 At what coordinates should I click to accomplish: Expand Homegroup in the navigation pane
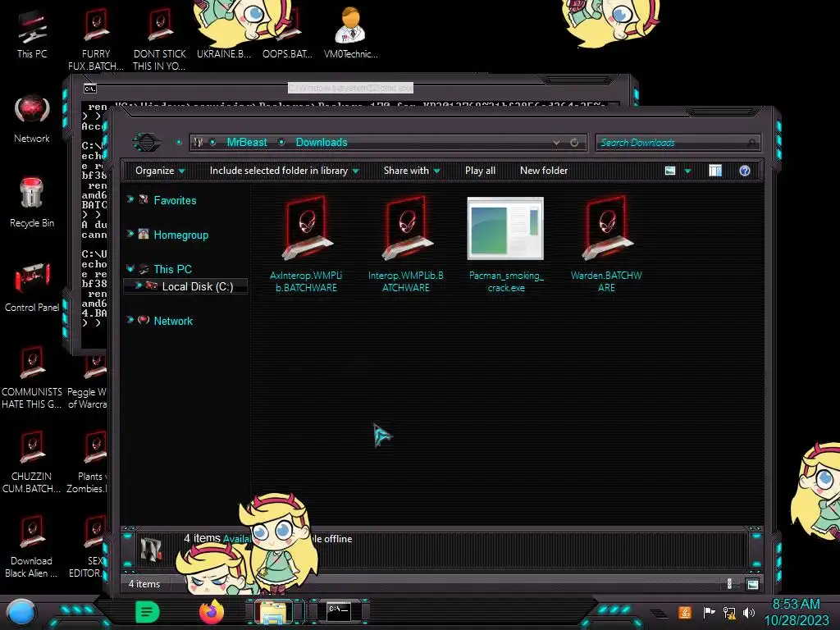pyautogui.click(x=130, y=234)
